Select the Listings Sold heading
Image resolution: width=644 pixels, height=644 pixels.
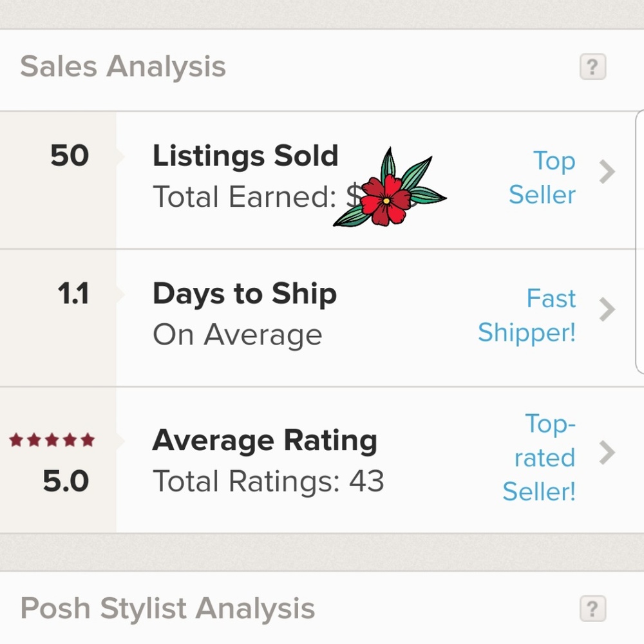245,156
